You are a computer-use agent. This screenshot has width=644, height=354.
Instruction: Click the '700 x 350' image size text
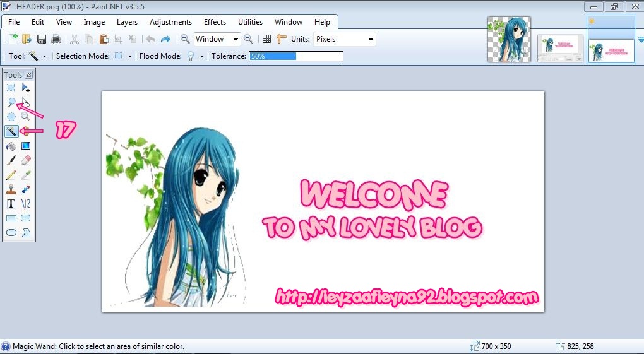[x=496, y=346]
